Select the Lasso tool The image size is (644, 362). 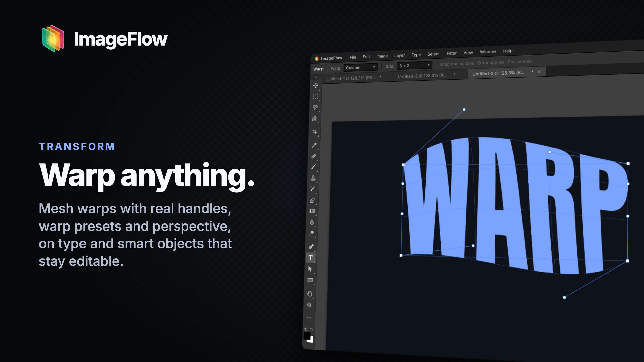tap(315, 107)
